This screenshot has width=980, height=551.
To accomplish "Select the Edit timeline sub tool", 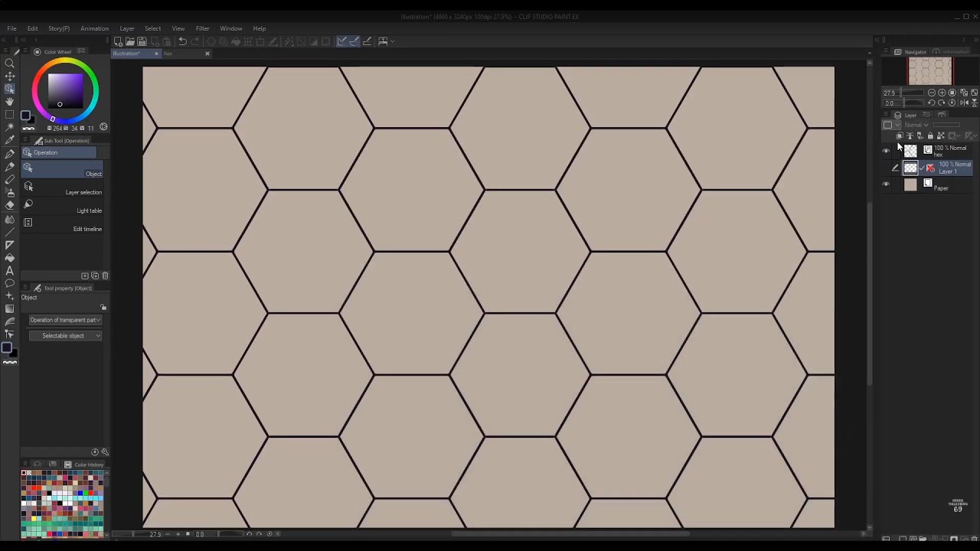I will 61,225.
